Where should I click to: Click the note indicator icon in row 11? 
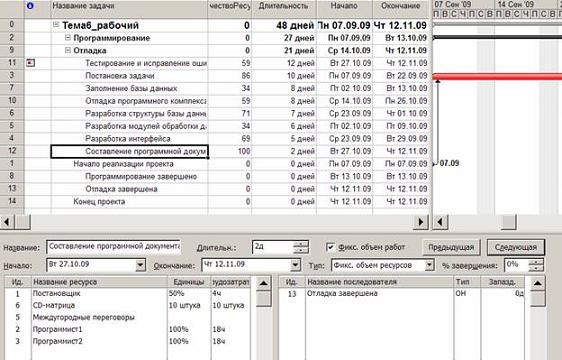[30, 63]
